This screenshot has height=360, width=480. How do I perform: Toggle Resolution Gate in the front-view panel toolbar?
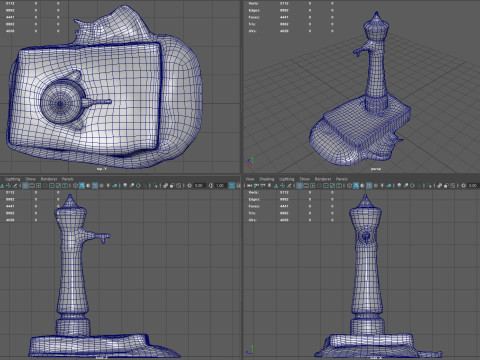click(x=312, y=185)
